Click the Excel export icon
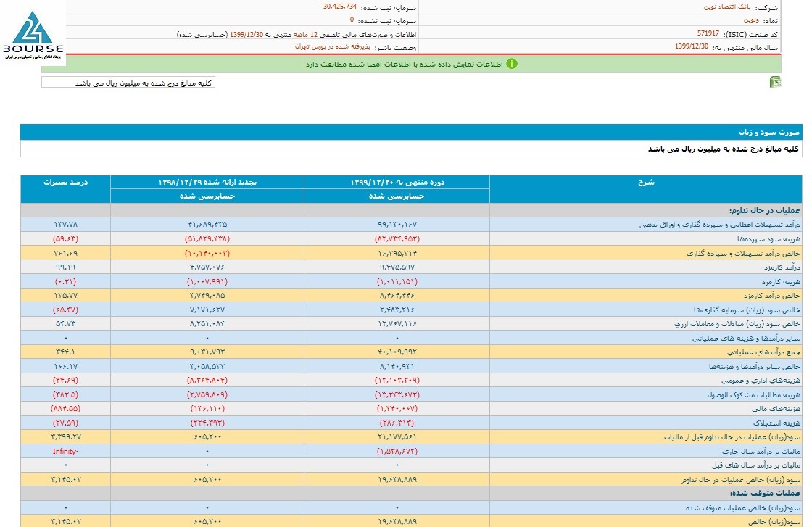 [x=775, y=82]
